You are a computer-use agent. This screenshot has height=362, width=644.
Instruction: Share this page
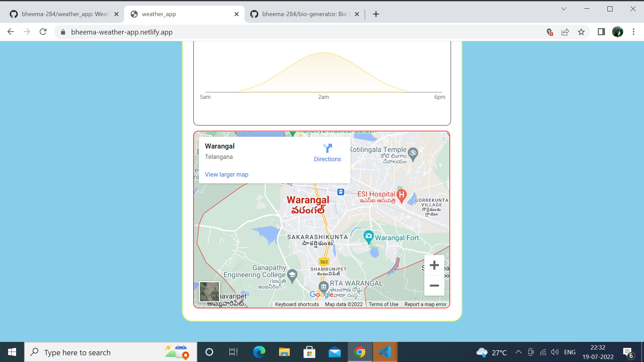point(565,32)
